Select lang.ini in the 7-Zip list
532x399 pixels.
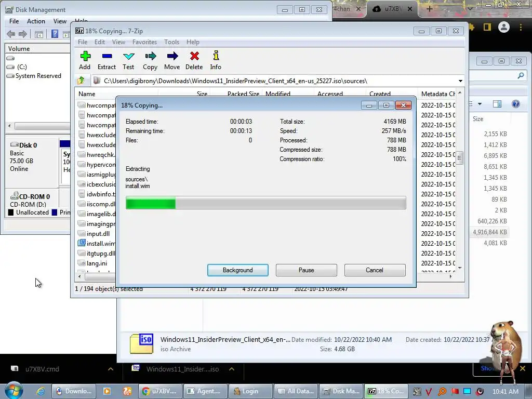97,263
